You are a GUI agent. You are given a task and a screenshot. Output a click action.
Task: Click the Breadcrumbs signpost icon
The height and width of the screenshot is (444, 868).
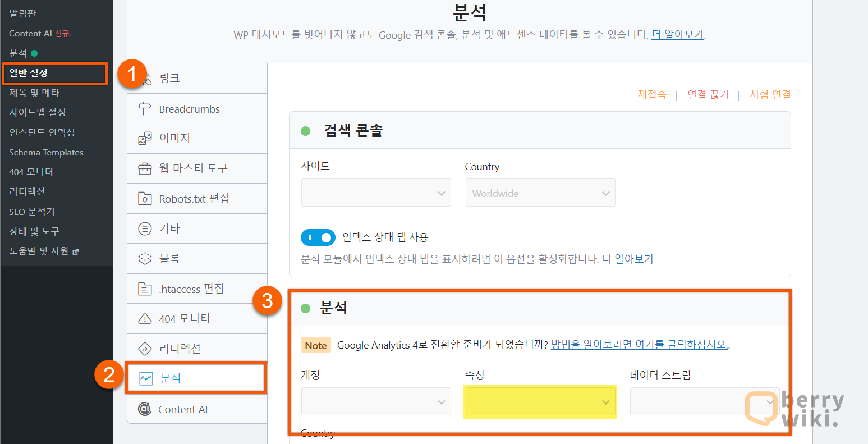tap(145, 109)
